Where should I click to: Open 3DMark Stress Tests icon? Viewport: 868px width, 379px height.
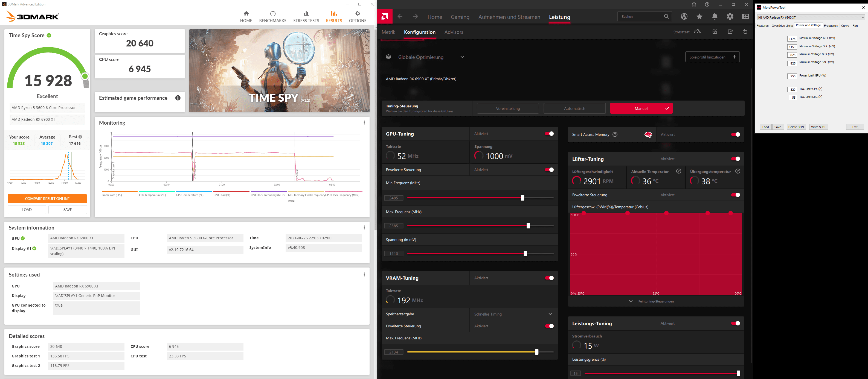click(x=306, y=13)
